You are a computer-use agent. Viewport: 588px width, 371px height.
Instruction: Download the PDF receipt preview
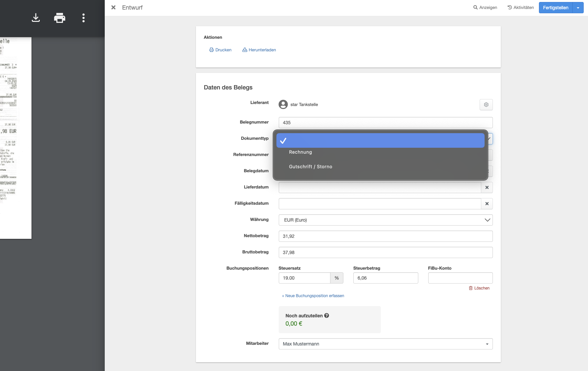point(36,18)
